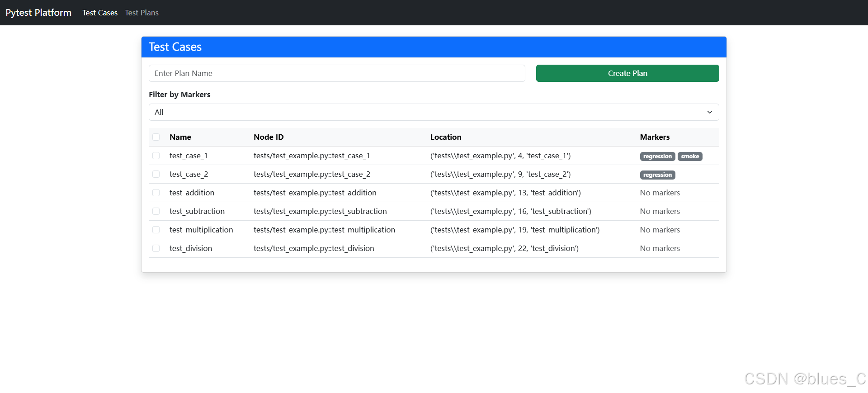Click node ID tests/test_example.py::test_subtraction

[320, 211]
